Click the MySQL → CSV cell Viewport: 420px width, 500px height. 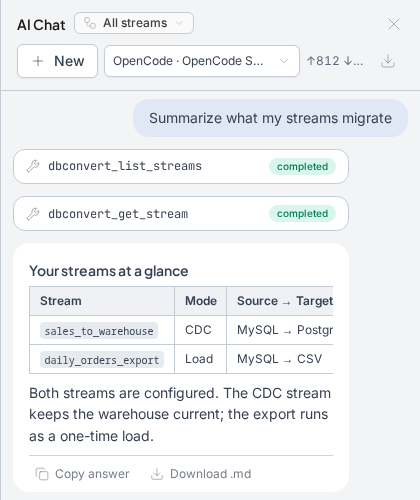click(280, 359)
